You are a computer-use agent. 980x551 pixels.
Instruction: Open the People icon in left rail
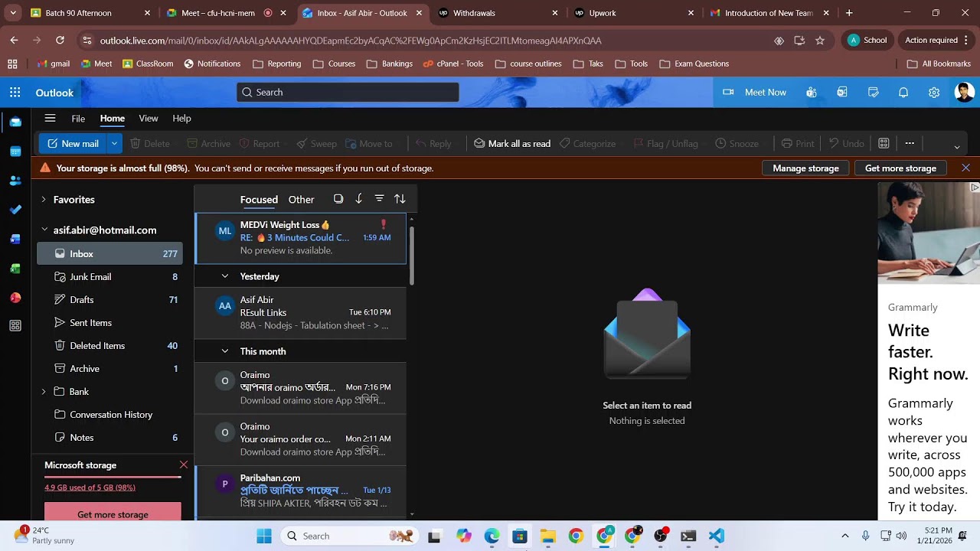pyautogui.click(x=15, y=181)
